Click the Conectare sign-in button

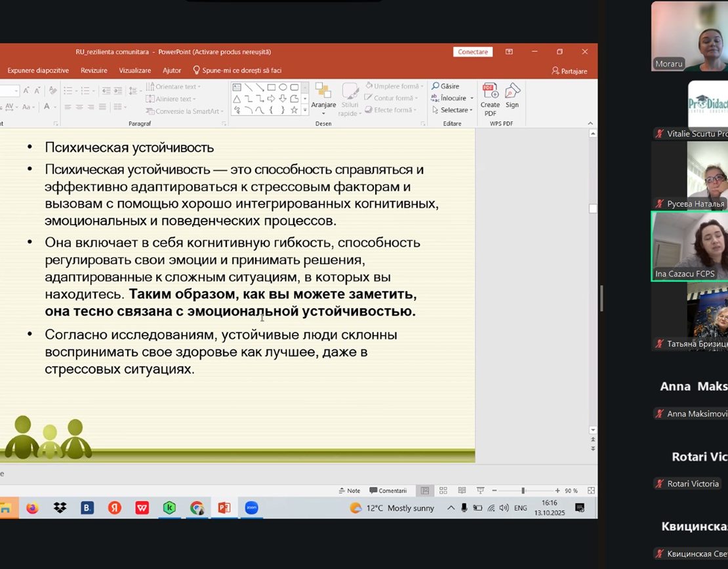tap(472, 52)
